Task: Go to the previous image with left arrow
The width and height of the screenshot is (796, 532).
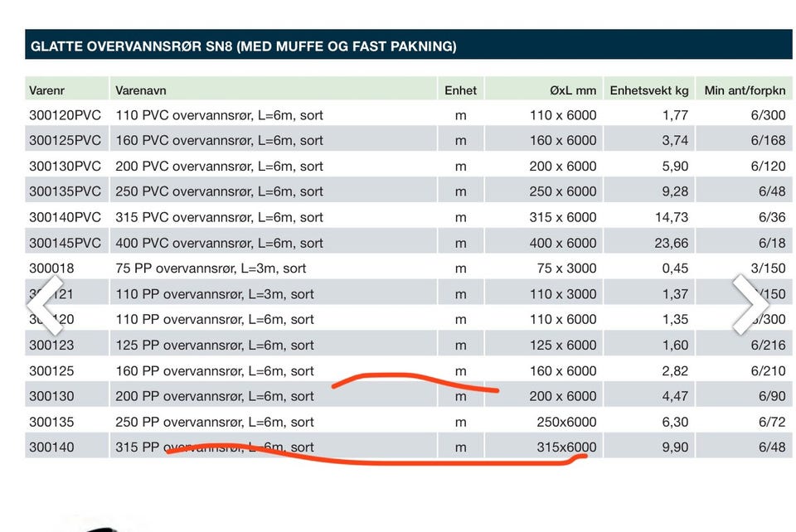Action: click(46, 305)
